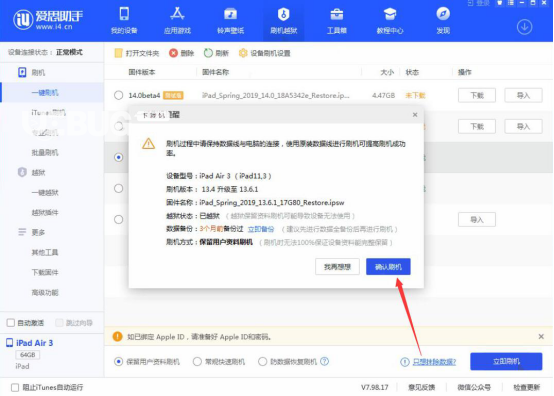Select 下载固件 in sidebar
This screenshot has height=396, width=554.
[45, 272]
